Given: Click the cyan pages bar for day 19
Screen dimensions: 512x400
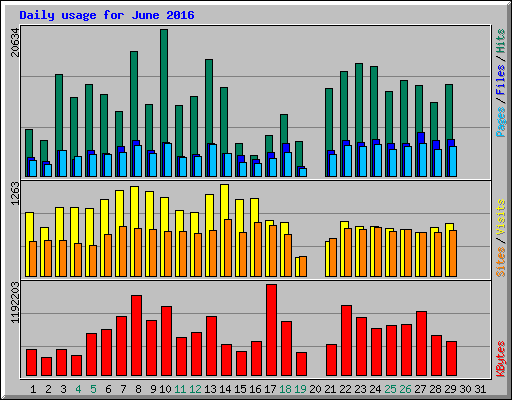Looking at the screenshot, I should point(303,172).
